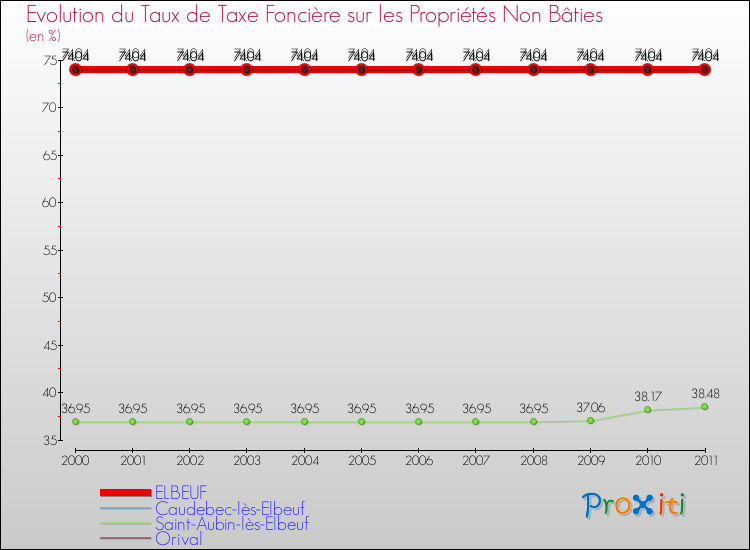The width and height of the screenshot is (750, 550).
Task: Click the 2007 x-axis label
Action: click(x=476, y=461)
